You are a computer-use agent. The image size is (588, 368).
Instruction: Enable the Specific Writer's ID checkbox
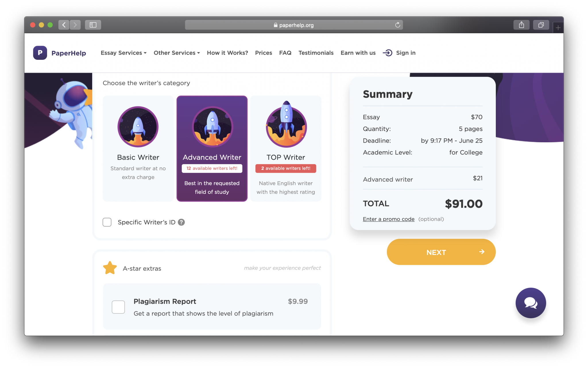(107, 222)
